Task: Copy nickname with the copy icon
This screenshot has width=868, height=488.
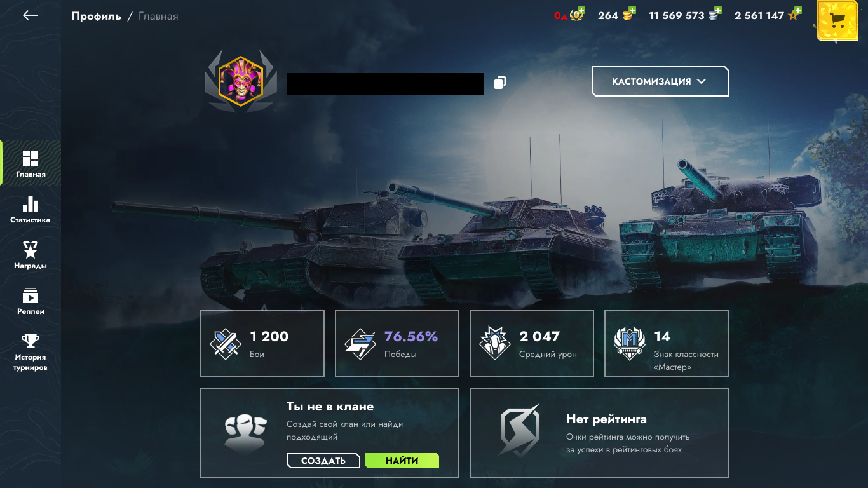Action: [500, 83]
